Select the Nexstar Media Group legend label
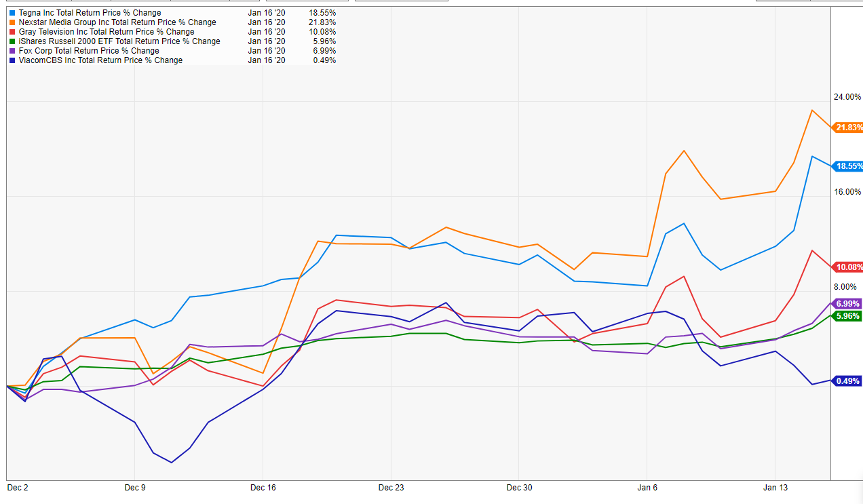863x504 pixels. coord(117,22)
